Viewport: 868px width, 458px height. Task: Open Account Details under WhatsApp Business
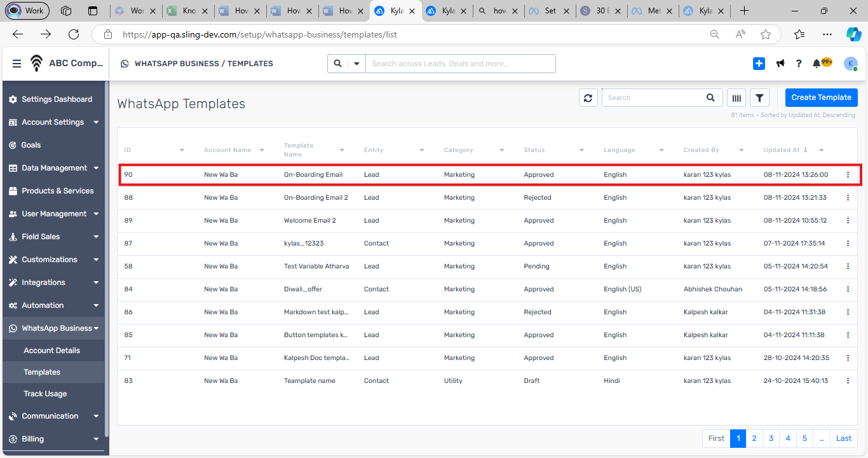(x=52, y=350)
